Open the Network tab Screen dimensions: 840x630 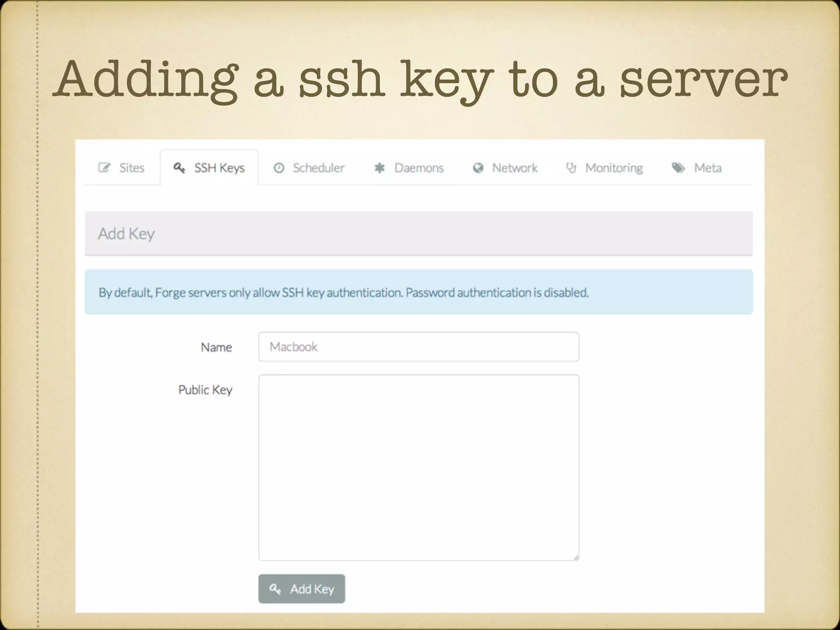[505, 168]
